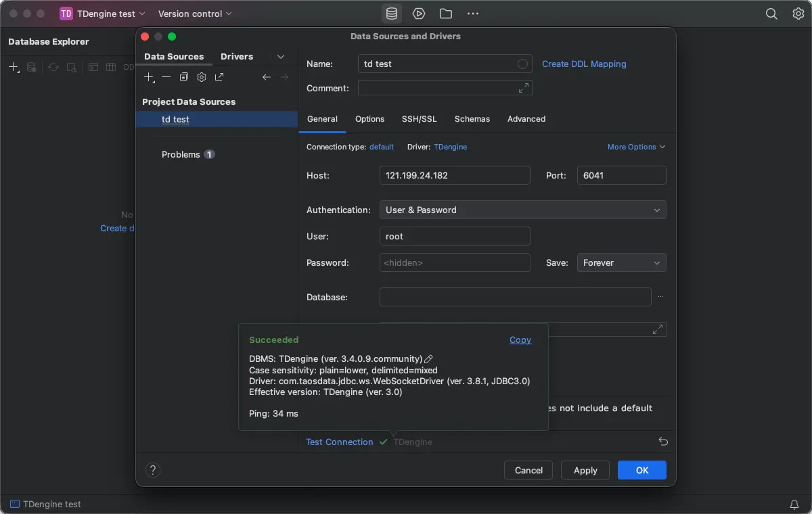
Task: Expand the URL field
Action: click(657, 329)
